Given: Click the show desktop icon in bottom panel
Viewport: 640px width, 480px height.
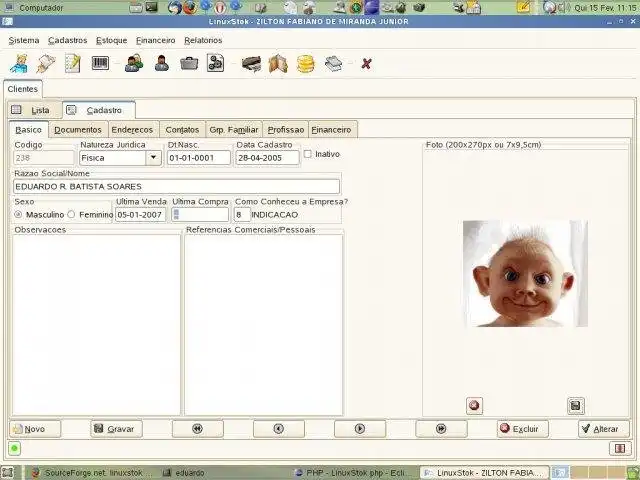Looking at the screenshot, I should [7, 473].
